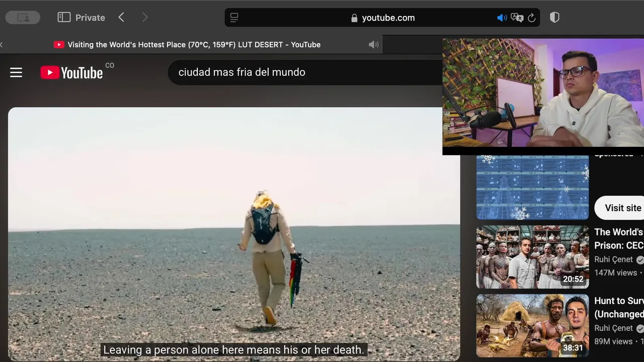Click the '147M views' text
This screenshot has height=362, width=644.
[x=615, y=273]
